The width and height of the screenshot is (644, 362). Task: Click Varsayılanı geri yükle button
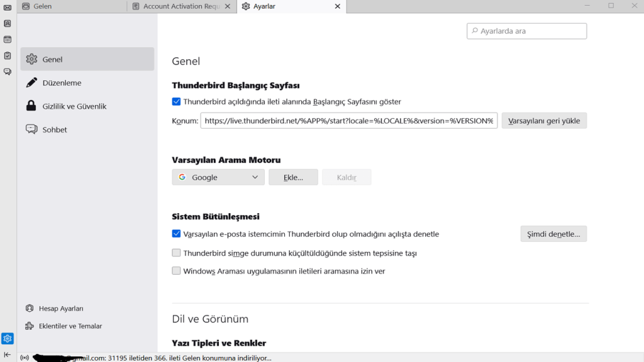pyautogui.click(x=544, y=121)
